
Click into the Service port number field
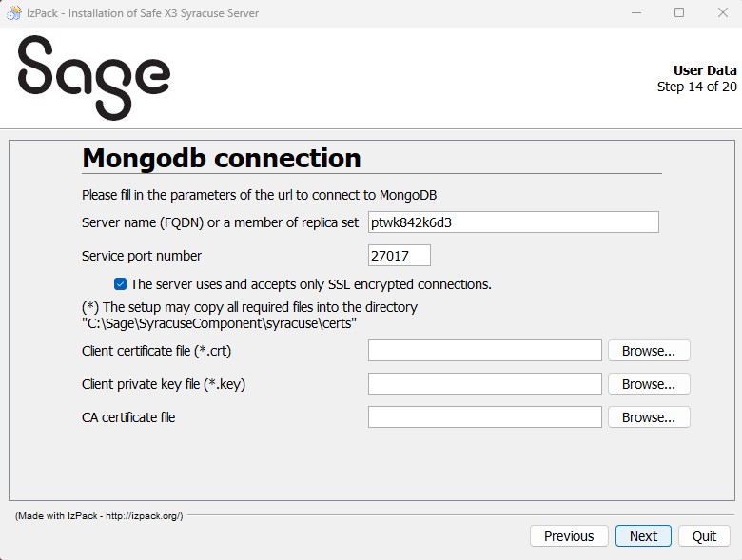tap(399, 255)
